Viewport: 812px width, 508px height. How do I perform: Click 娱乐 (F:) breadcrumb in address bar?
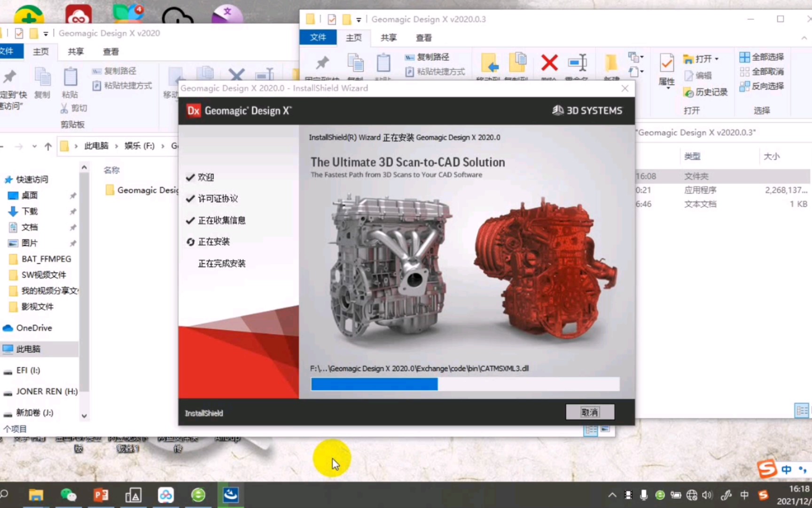tap(140, 146)
